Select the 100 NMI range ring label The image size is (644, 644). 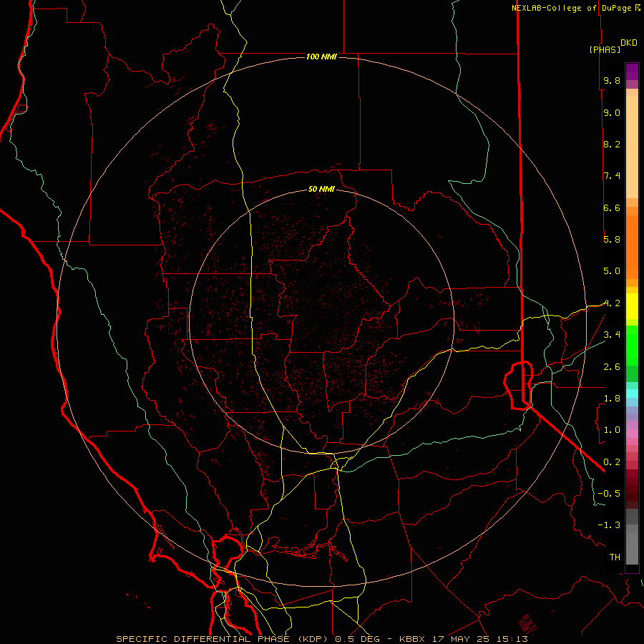(x=321, y=57)
